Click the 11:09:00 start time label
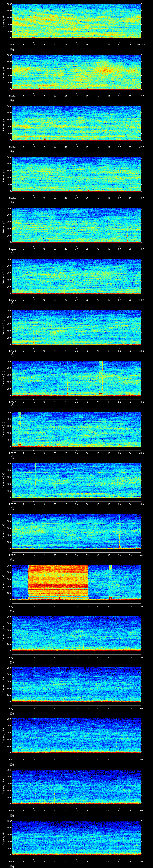This screenshot has height=868, width=153. tap(12, 555)
